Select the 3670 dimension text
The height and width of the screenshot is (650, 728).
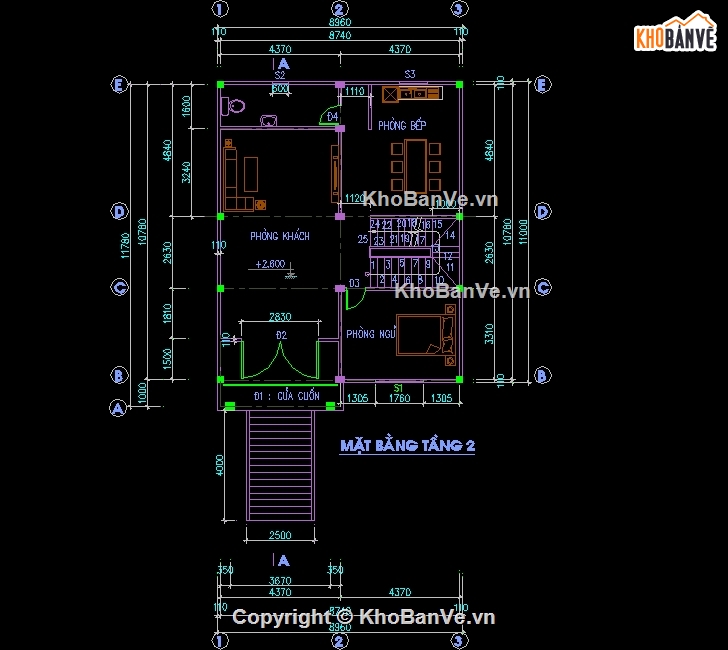[x=280, y=580]
